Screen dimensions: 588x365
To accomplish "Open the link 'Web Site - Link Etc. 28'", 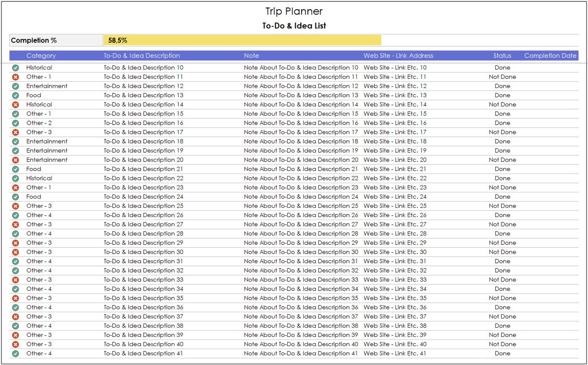I will (395, 233).
